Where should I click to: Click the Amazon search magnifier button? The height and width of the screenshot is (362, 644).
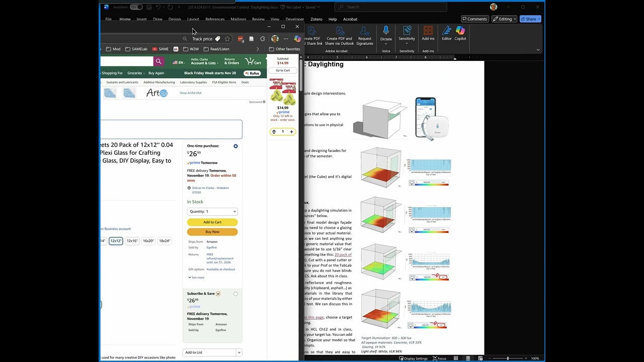point(158,61)
